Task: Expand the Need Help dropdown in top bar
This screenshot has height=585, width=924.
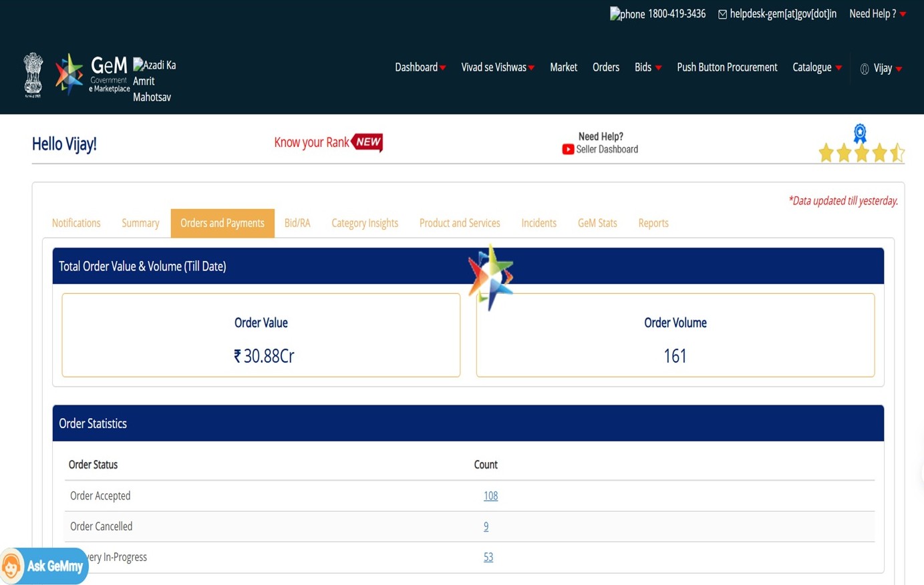Action: 877,14
